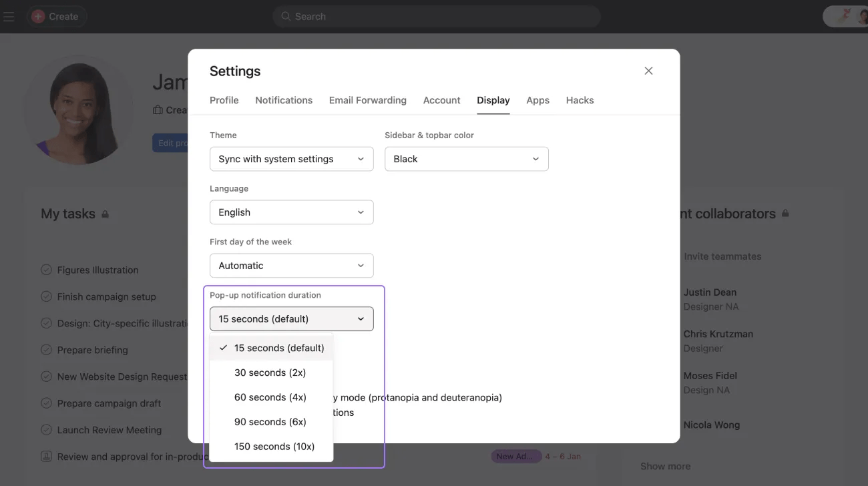868x486 pixels.
Task: Click the search magnifier icon
Action: (286, 16)
